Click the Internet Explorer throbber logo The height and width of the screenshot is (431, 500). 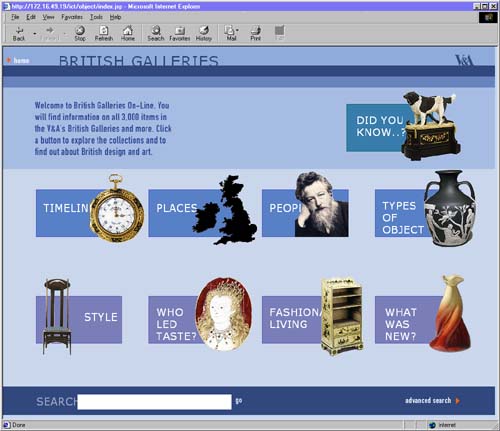point(488,17)
